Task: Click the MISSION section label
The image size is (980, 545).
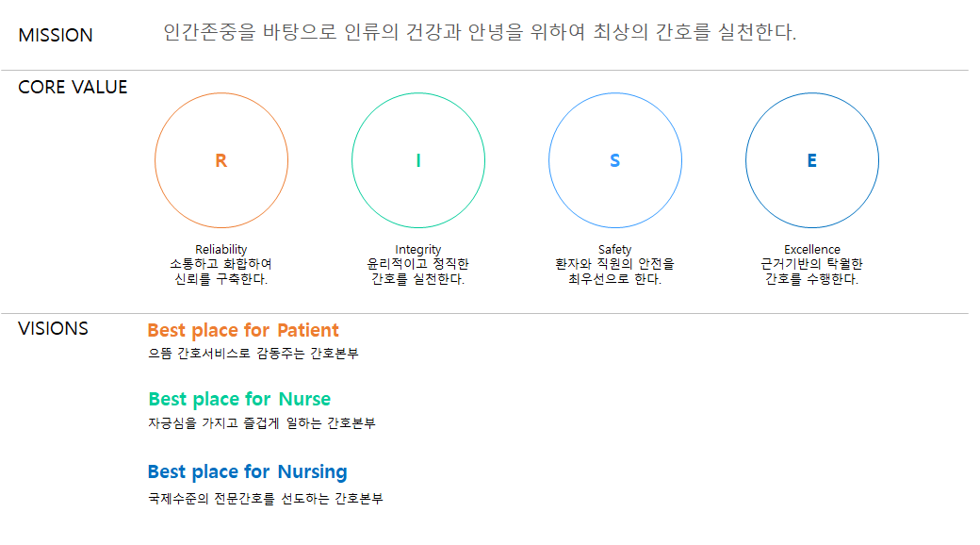Action: [x=56, y=35]
